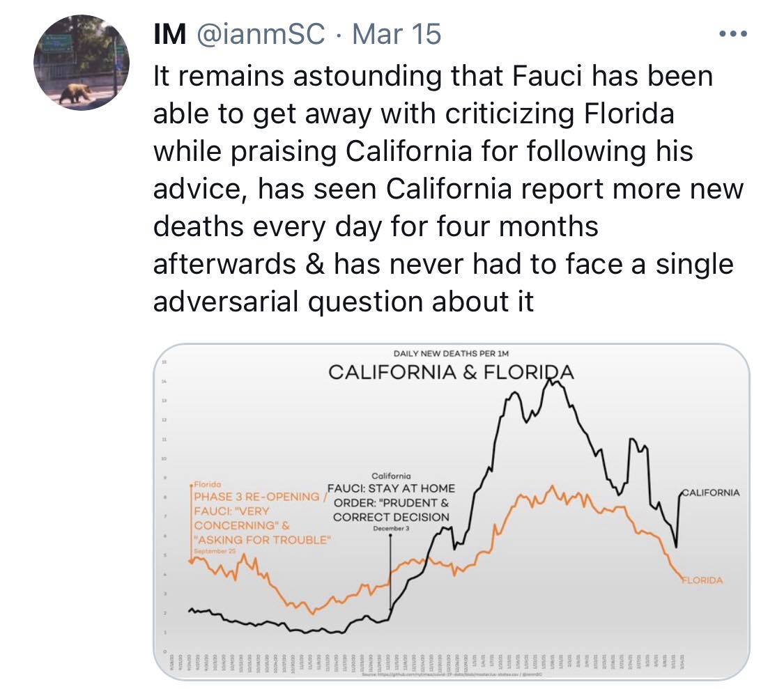
Task: Select the December 3 vertical marker line
Action: pyautogui.click(x=390, y=571)
